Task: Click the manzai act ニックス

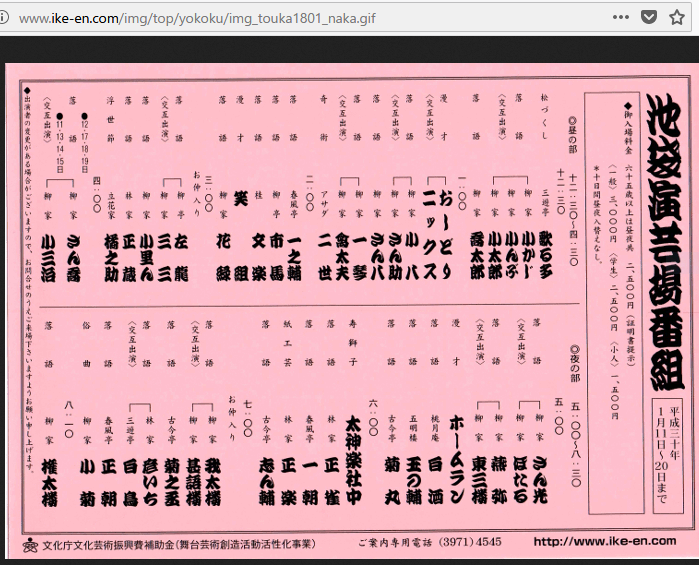Action: [x=429, y=234]
